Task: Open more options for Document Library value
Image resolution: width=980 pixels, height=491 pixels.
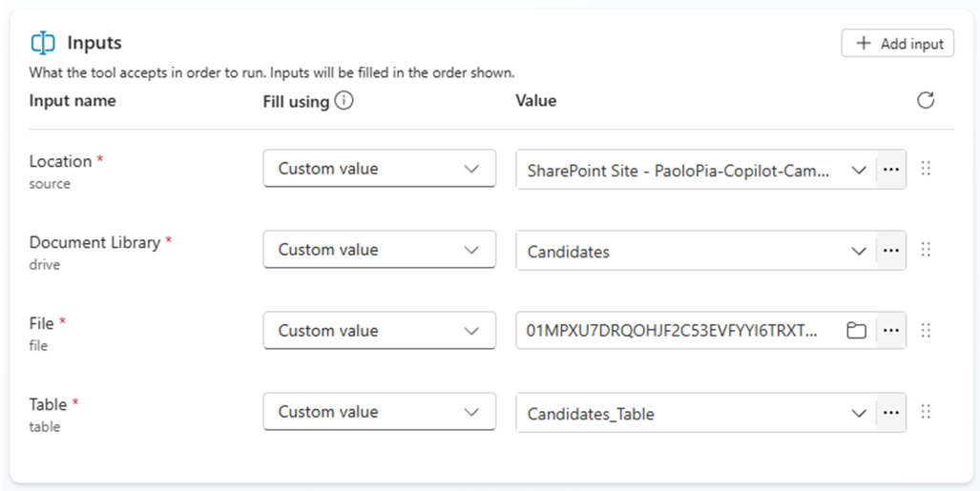Action: point(891,251)
